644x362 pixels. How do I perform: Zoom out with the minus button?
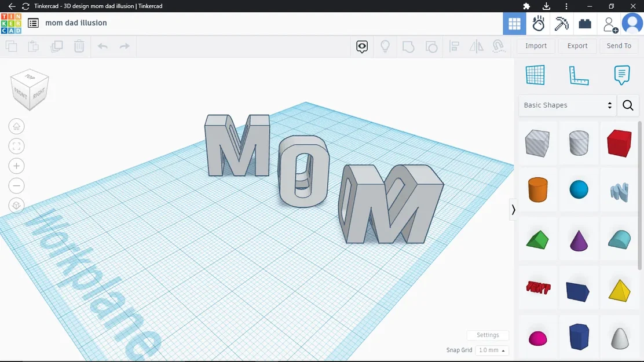click(x=16, y=186)
